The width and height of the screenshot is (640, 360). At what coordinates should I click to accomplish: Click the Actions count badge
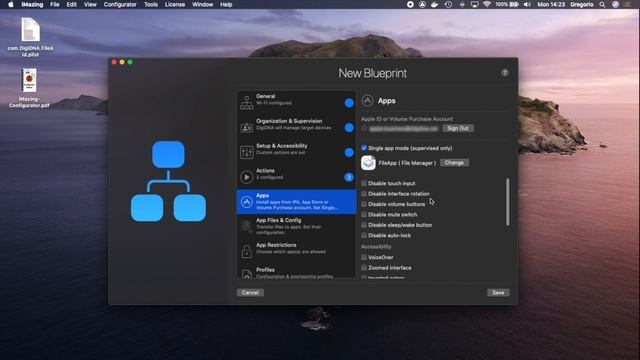coord(349,177)
